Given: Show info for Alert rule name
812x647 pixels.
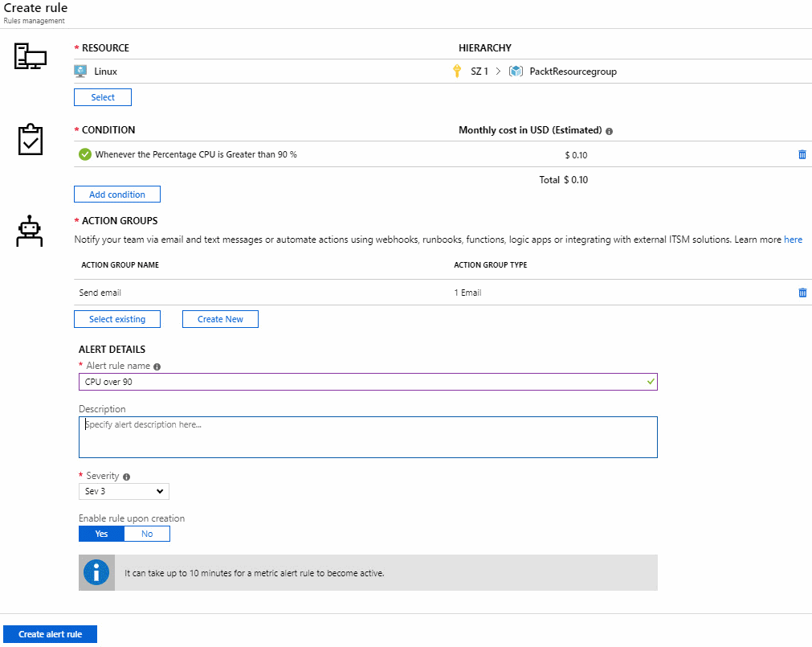Looking at the screenshot, I should (157, 366).
